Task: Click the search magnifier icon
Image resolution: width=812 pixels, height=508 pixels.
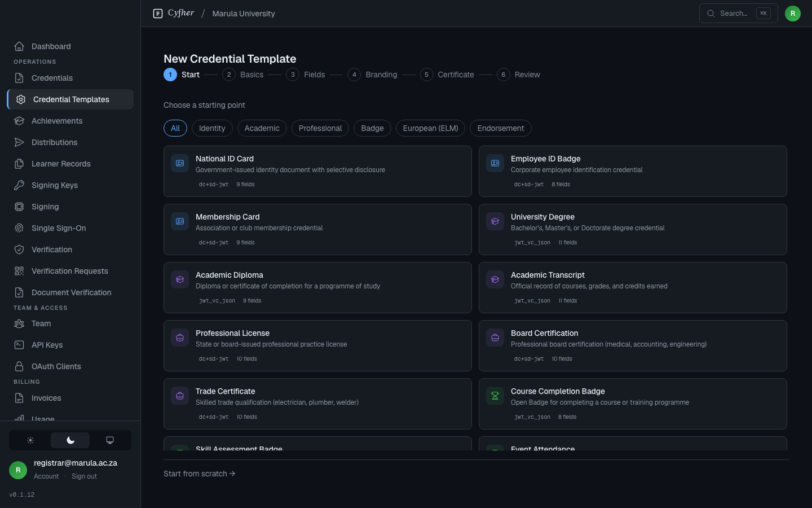Action: point(711,14)
